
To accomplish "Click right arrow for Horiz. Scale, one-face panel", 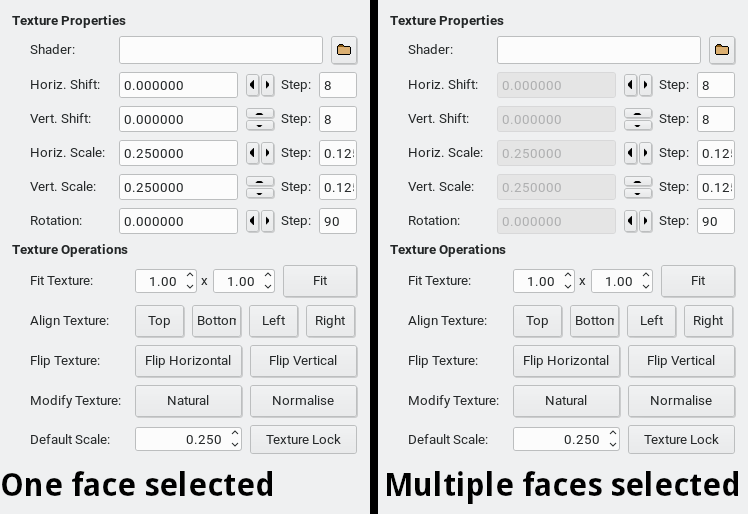I will click(267, 154).
